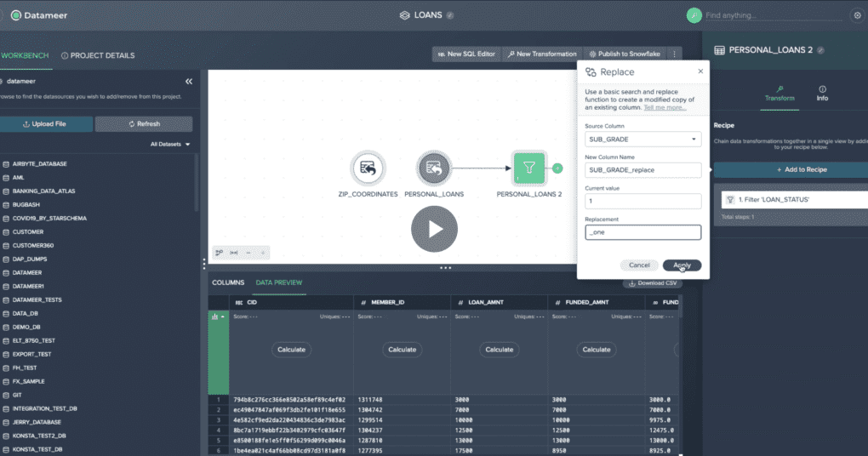Click the Refresh button
The width and height of the screenshot is (868, 456).
click(144, 124)
